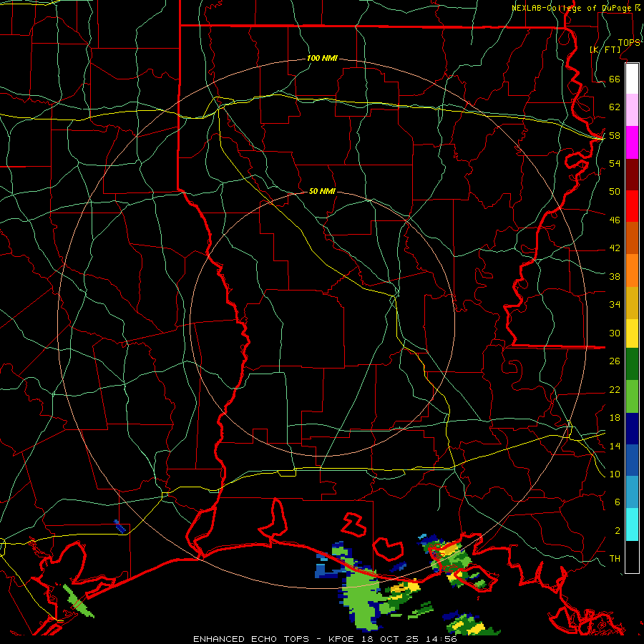Click the KPOE radar site identifier
This screenshot has height=644, width=644.
click(x=343, y=639)
